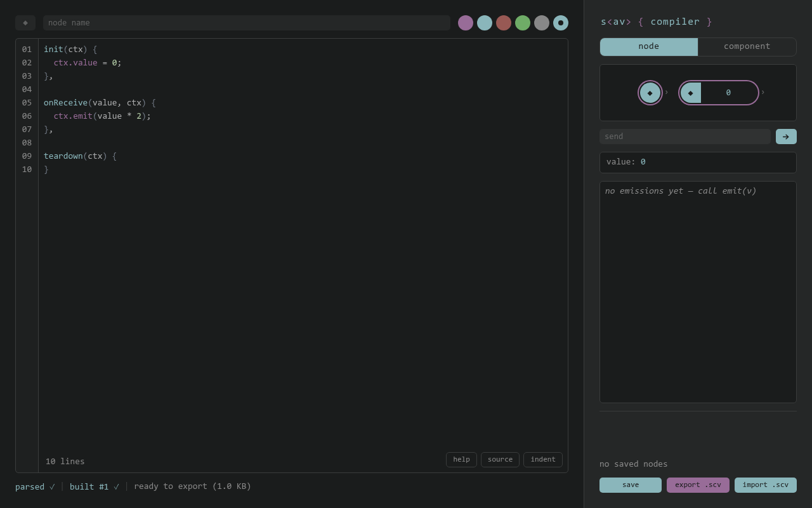Click the '10 lines' counter
Viewport: 812px width, 508px height.
65,462
